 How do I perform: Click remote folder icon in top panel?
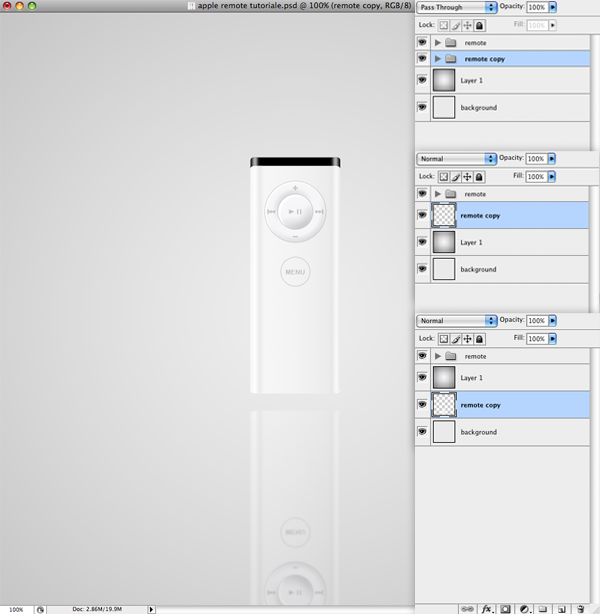pyautogui.click(x=451, y=42)
